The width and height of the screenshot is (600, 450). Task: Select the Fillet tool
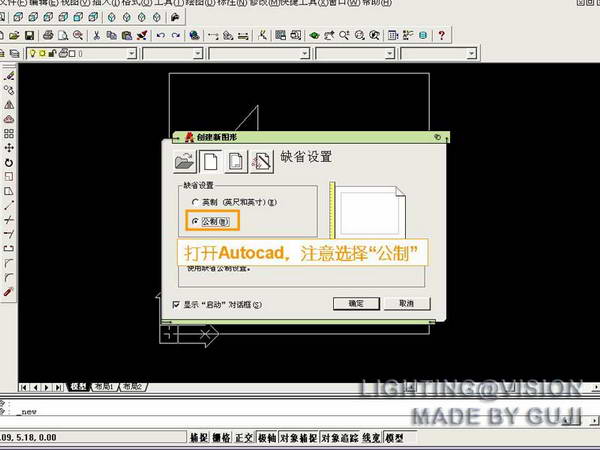pyautogui.click(x=9, y=278)
